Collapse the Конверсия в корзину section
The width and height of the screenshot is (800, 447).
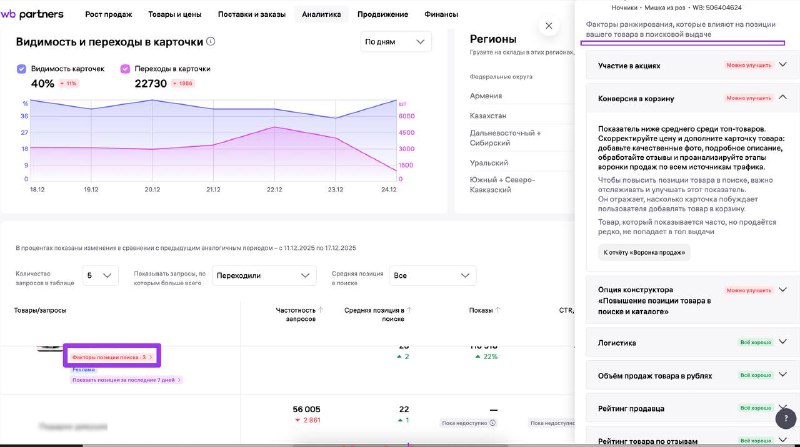coord(782,98)
